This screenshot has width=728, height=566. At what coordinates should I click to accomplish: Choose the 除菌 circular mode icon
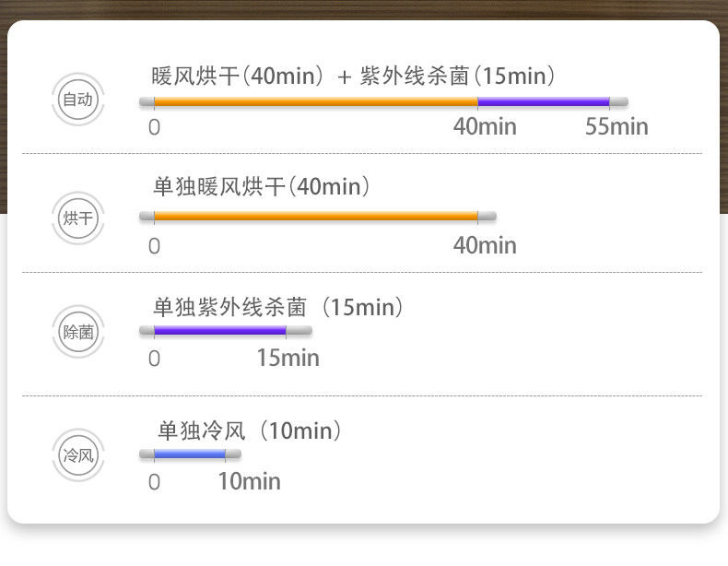click(x=78, y=332)
